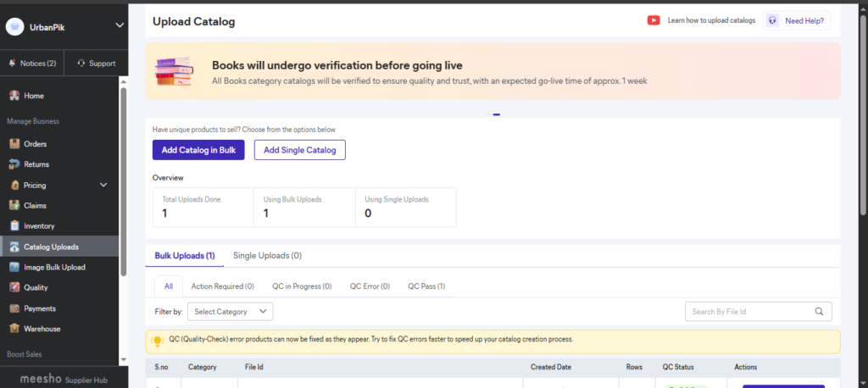
Task: Click the Created Date column header
Action: pyautogui.click(x=551, y=367)
